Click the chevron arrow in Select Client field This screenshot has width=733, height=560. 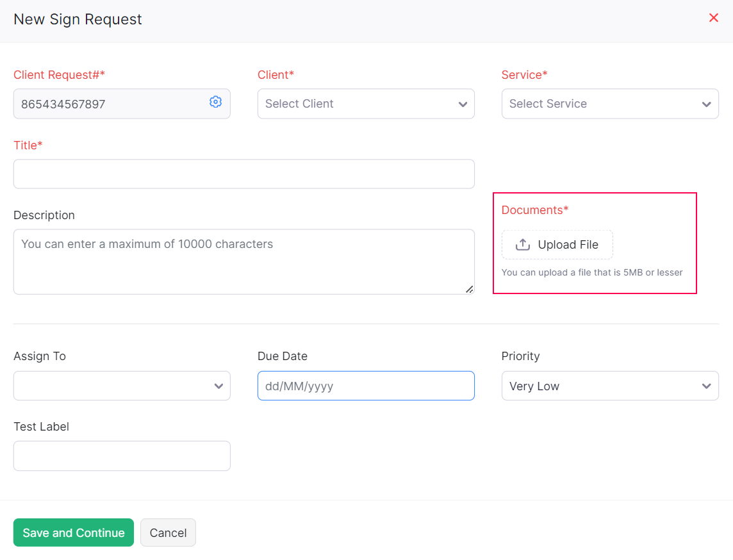pyautogui.click(x=463, y=104)
